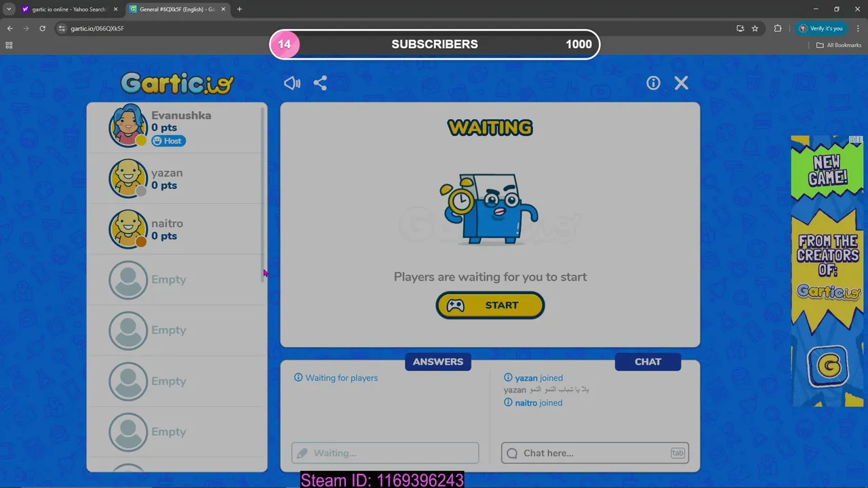Open a new browser tab
The width and height of the screenshot is (868, 488).
(x=239, y=9)
